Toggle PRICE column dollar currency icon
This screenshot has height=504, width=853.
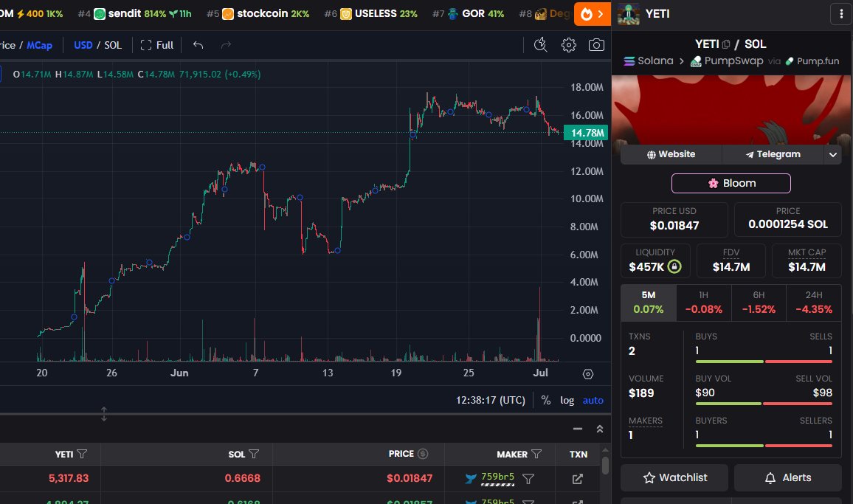423,454
